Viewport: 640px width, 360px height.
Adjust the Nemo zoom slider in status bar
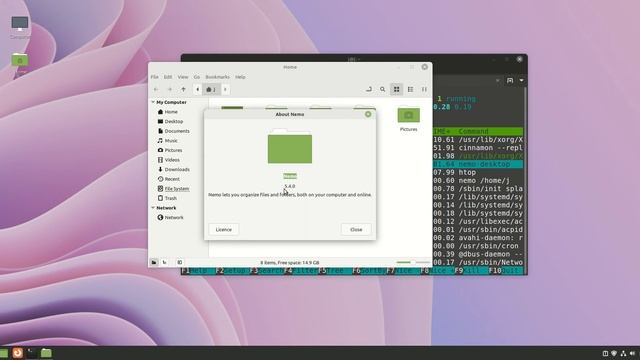(x=413, y=262)
